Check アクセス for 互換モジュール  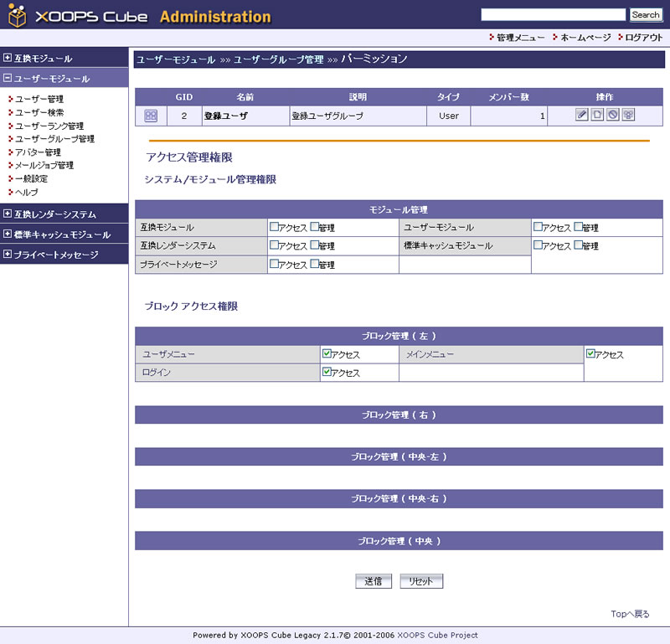point(274,226)
